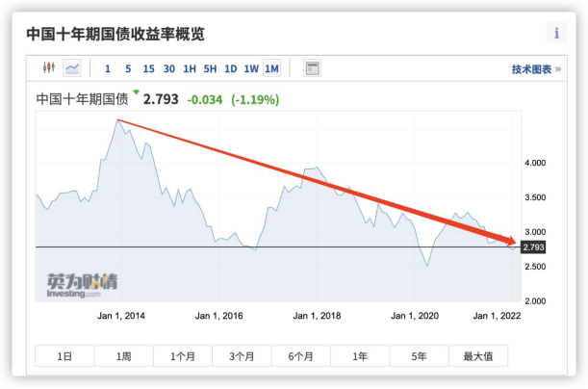This screenshot has height=389, width=588.
Task: Click the large 2.793 quote value
Action: coord(161,99)
